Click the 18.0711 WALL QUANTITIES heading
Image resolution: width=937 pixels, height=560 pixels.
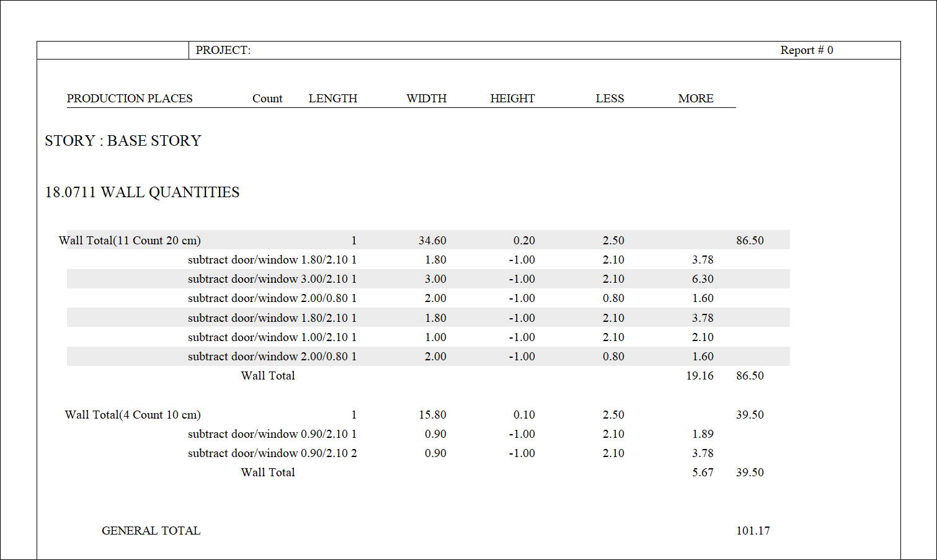[x=142, y=192]
